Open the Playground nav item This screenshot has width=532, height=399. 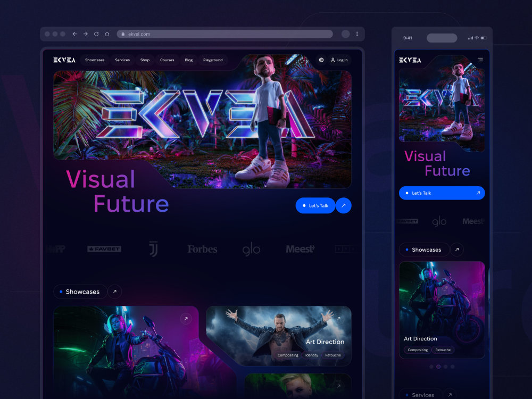coord(213,60)
